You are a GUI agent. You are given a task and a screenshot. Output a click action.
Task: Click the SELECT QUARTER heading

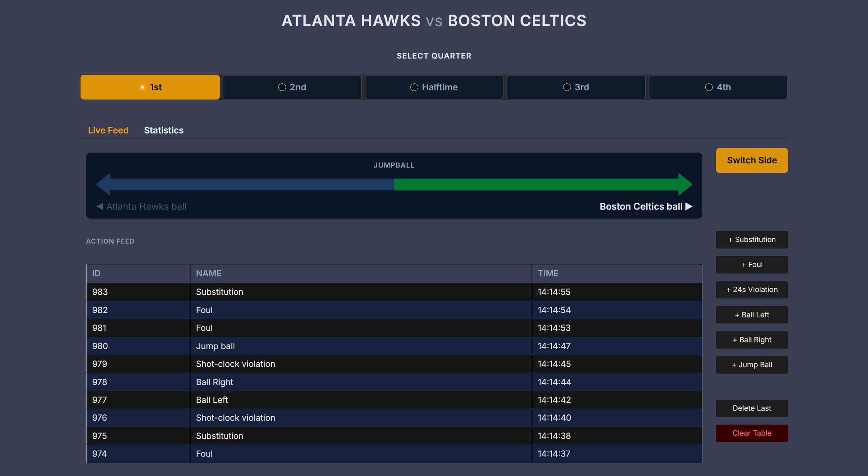(x=434, y=56)
